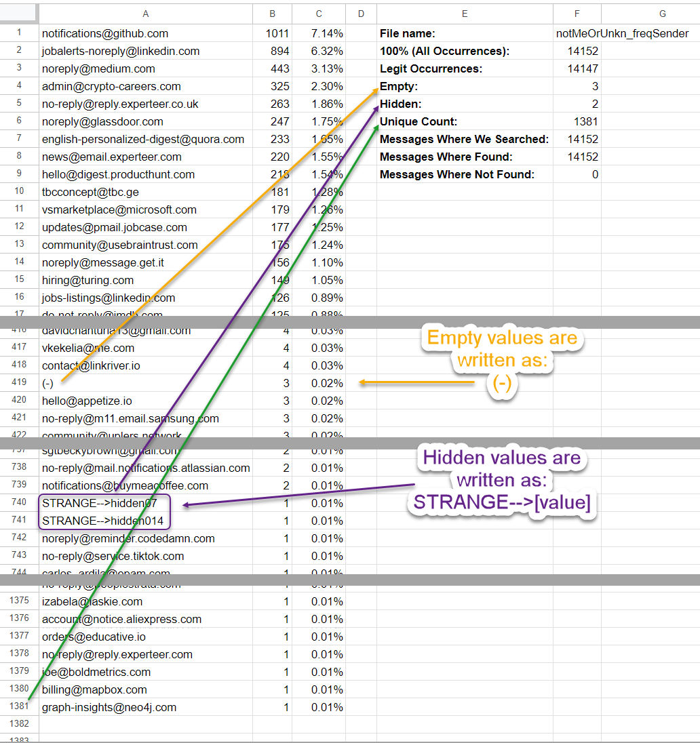Click cell news@email.experteer.com
This screenshot has width=700, height=743.
(x=146, y=157)
